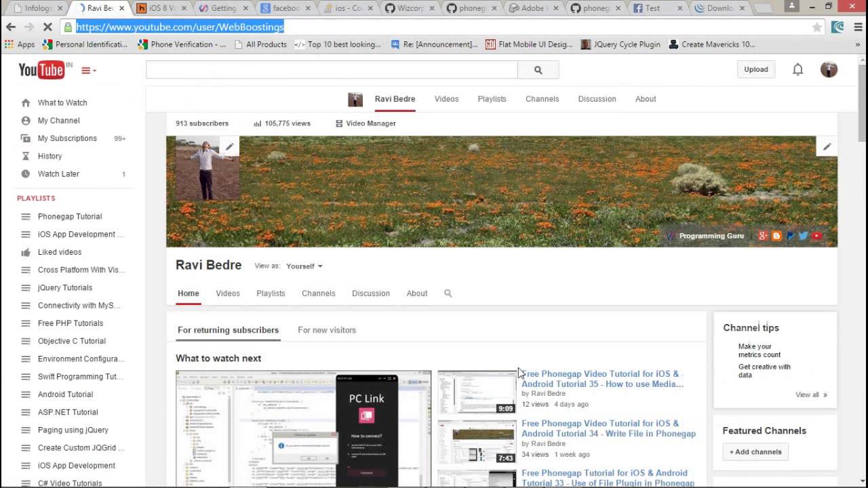
Task: Open the JQuery Cycle Plugin bookmark
Action: pyautogui.click(x=620, y=45)
